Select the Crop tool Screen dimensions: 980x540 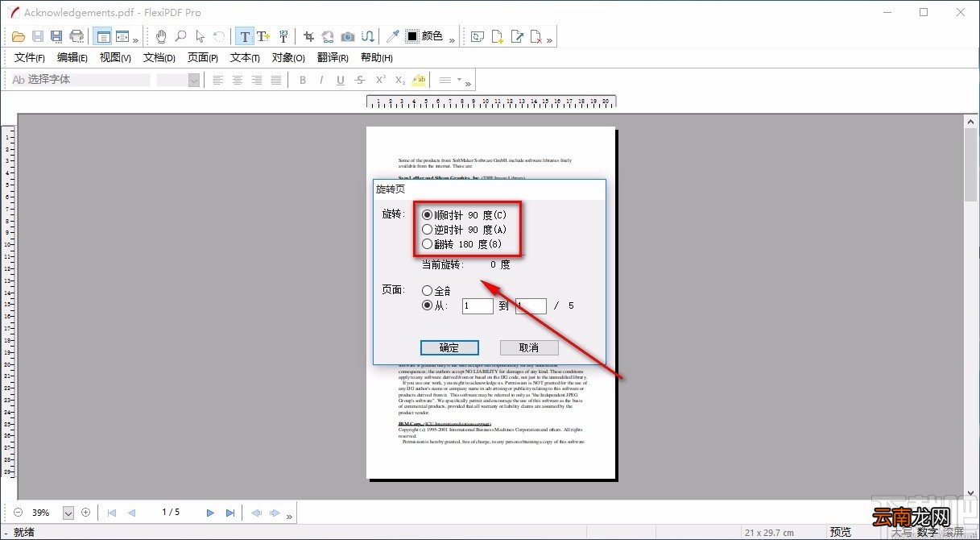[x=309, y=36]
